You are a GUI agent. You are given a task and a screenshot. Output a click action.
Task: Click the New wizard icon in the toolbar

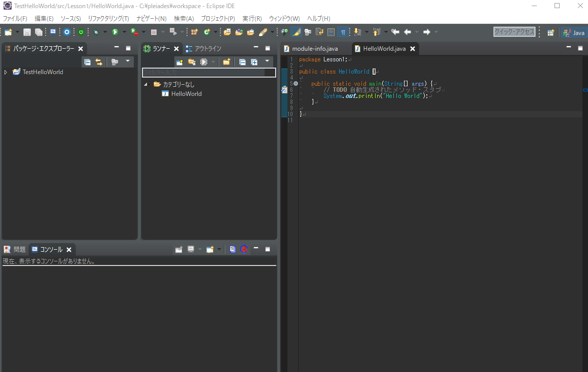pyautogui.click(x=8, y=32)
